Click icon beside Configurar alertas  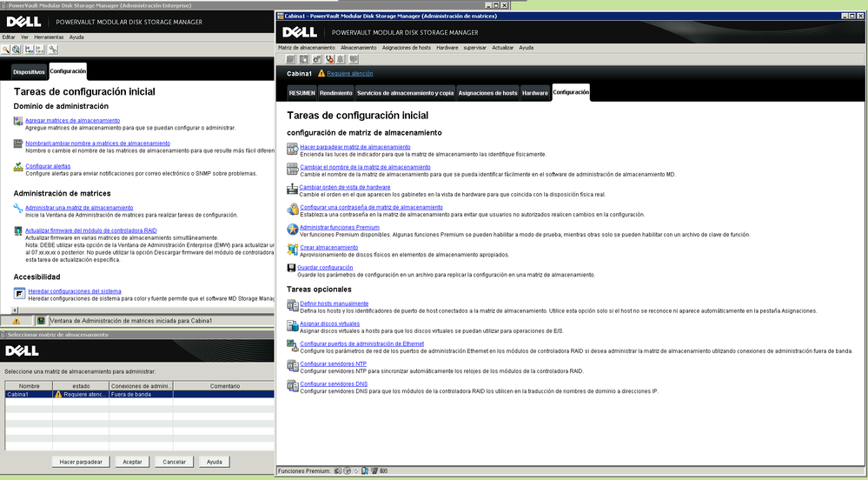click(x=18, y=167)
